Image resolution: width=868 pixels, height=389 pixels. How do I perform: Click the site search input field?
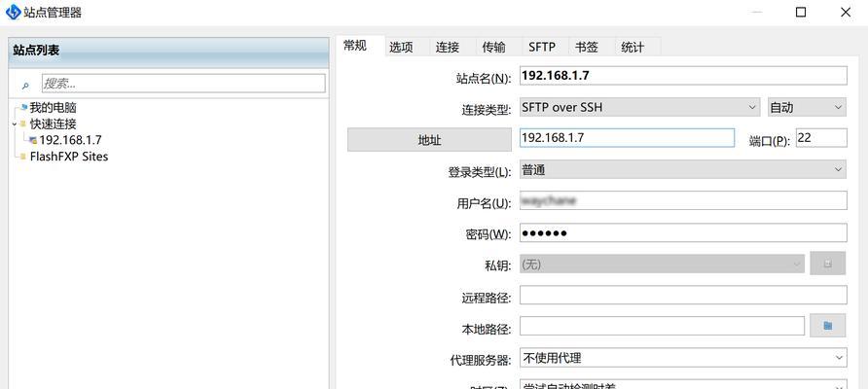(x=183, y=84)
